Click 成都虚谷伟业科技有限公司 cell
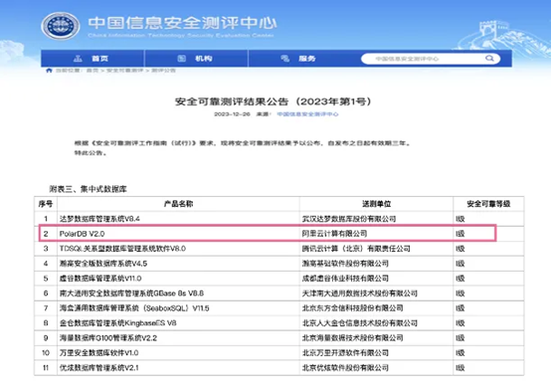The width and height of the screenshot is (551, 392). pyautogui.click(x=376, y=279)
